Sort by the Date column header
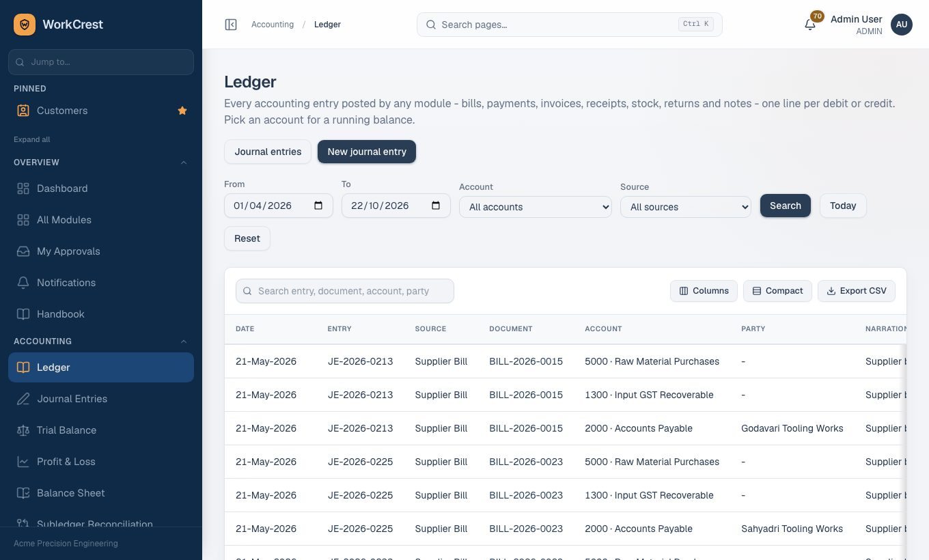This screenshot has height=560, width=929. (x=245, y=328)
